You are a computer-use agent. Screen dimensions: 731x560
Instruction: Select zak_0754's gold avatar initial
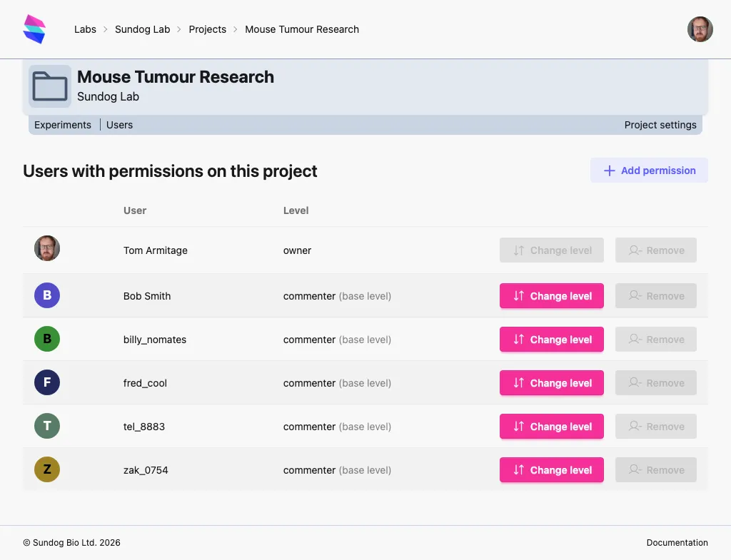click(x=46, y=469)
